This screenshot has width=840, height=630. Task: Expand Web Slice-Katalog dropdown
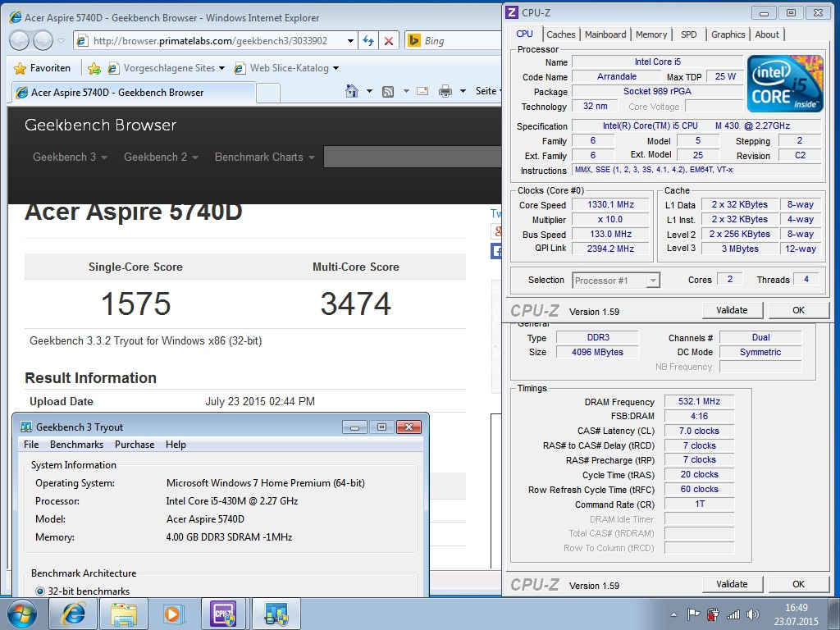tap(336, 68)
